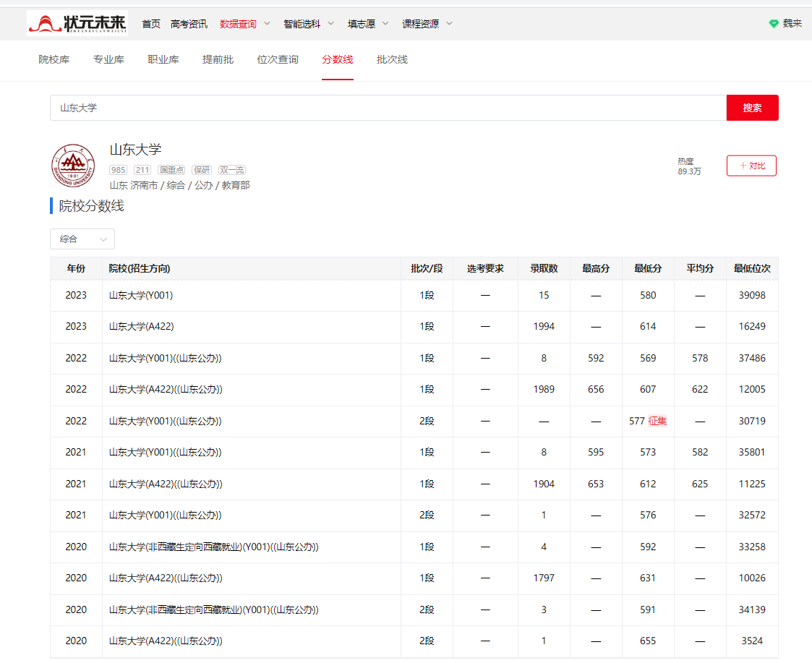812x663 pixels.
Task: Go to 首页 in the top navigation
Action: point(151,24)
